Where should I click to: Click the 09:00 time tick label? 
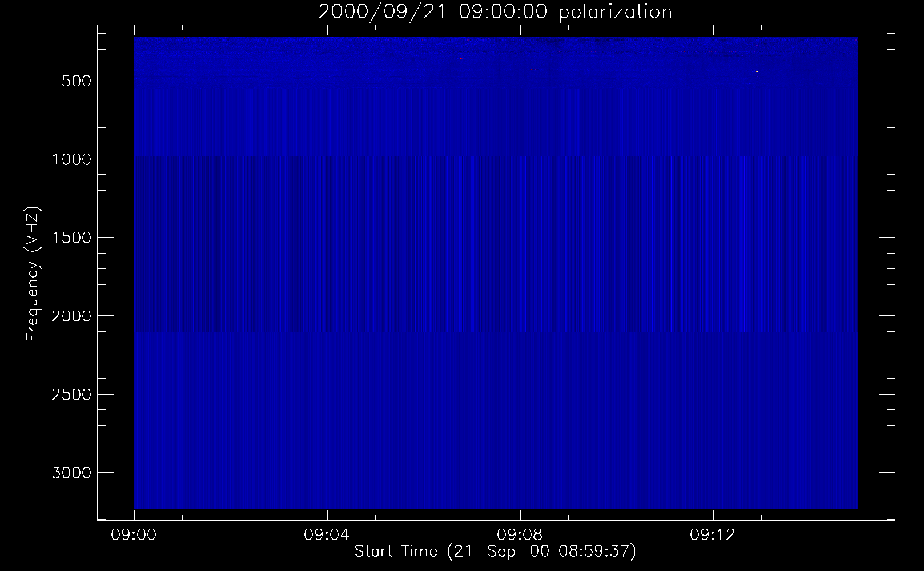point(134,535)
